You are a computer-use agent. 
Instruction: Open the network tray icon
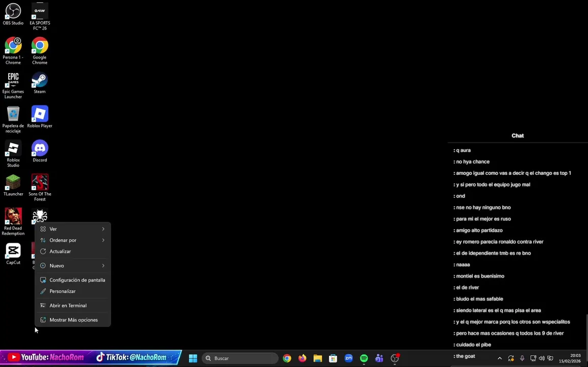click(533, 358)
